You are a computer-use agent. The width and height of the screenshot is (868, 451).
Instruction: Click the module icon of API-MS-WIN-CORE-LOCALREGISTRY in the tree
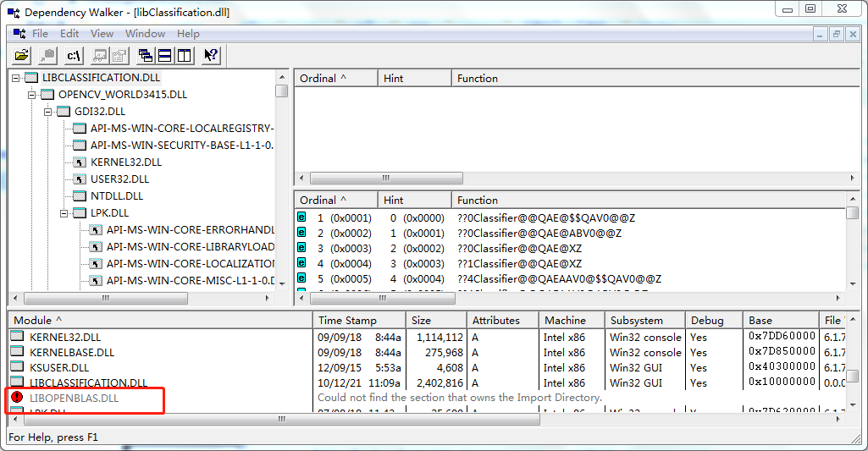[80, 129]
